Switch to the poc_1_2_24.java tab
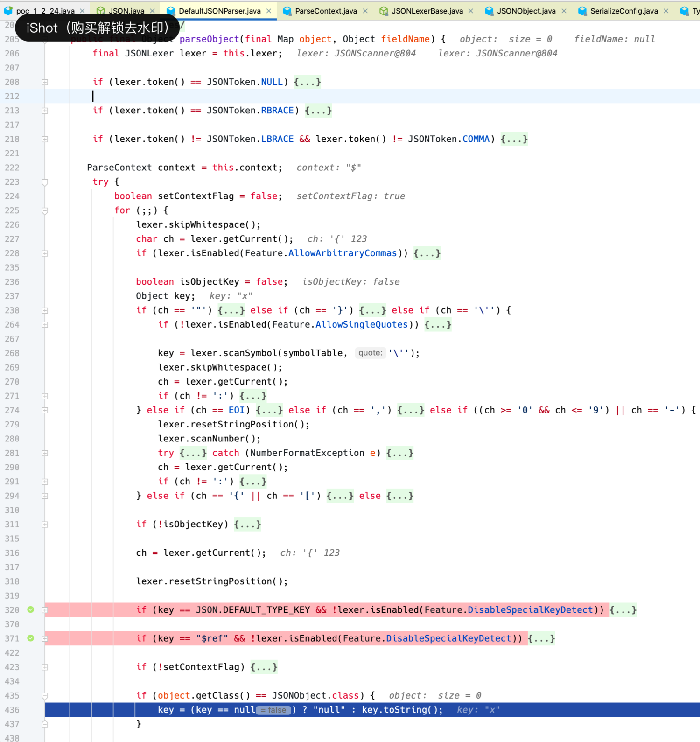 pos(45,10)
